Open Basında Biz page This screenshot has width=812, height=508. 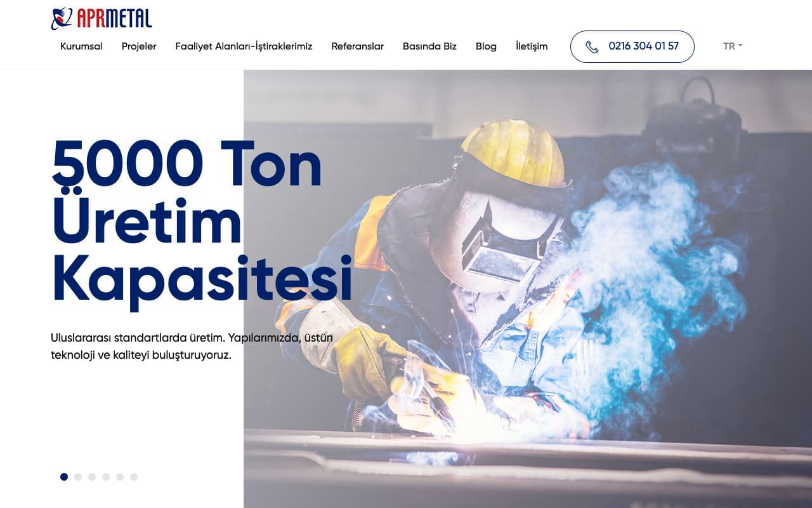click(x=429, y=46)
